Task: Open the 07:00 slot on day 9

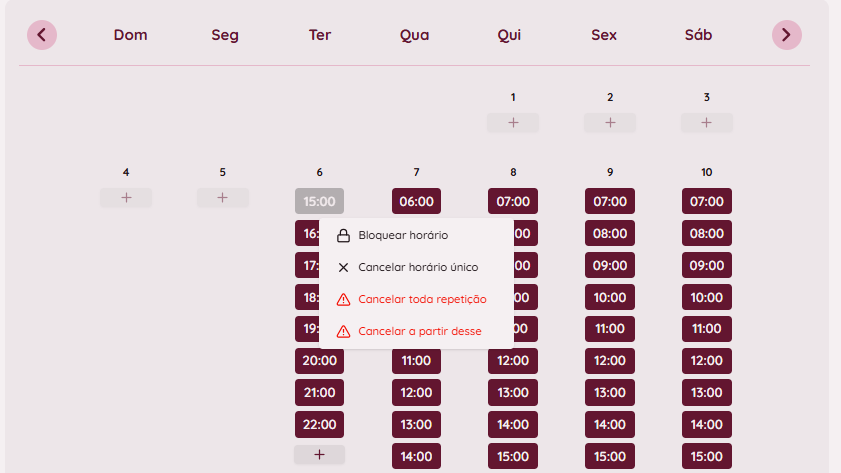Action: click(610, 201)
